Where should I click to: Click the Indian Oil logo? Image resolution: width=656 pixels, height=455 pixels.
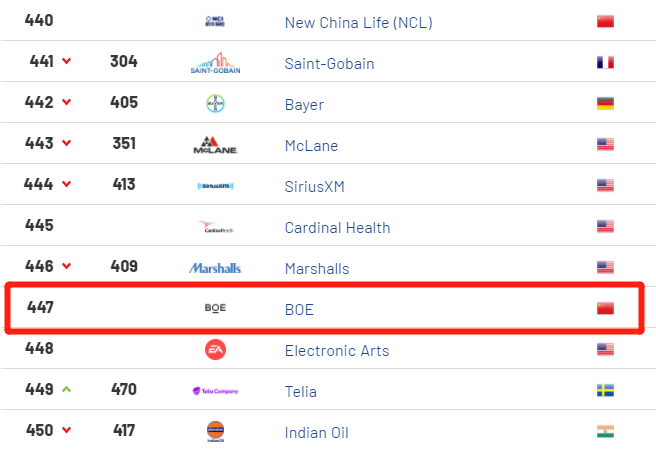tap(215, 431)
